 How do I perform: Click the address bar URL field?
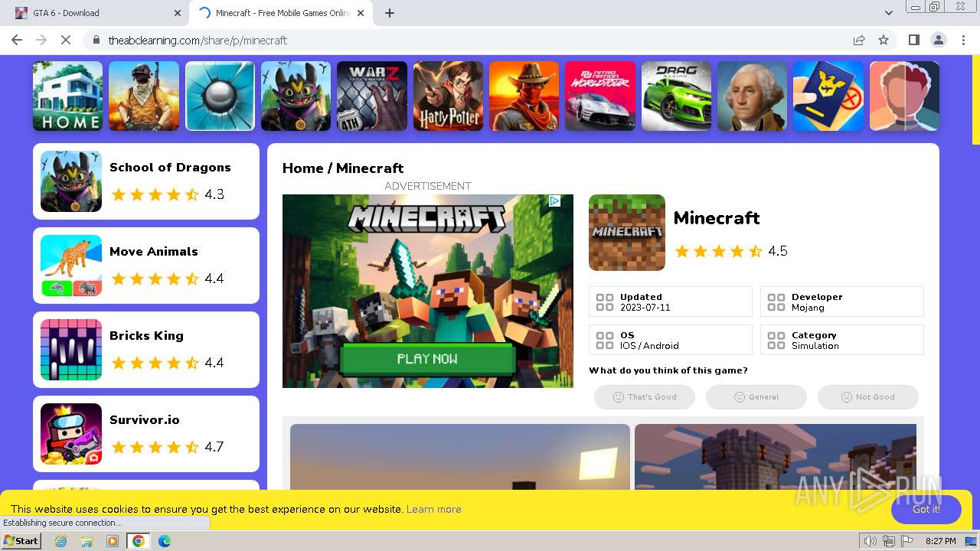coord(475,40)
